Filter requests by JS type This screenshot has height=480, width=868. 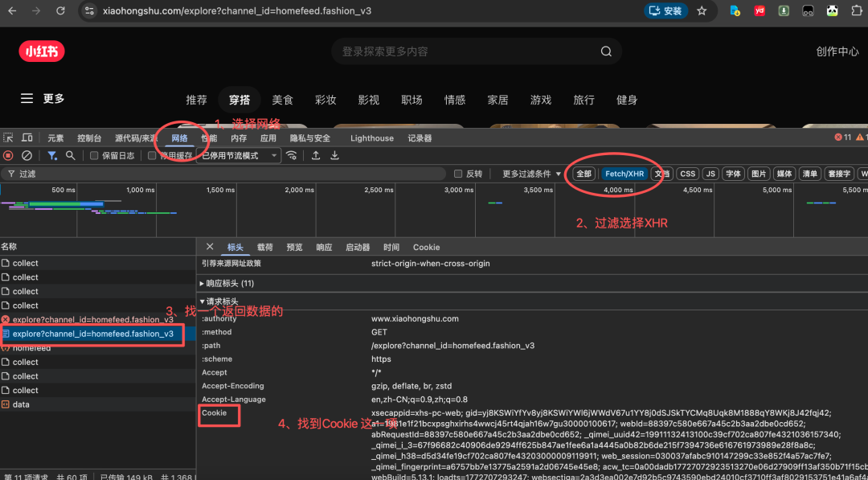[x=710, y=174]
